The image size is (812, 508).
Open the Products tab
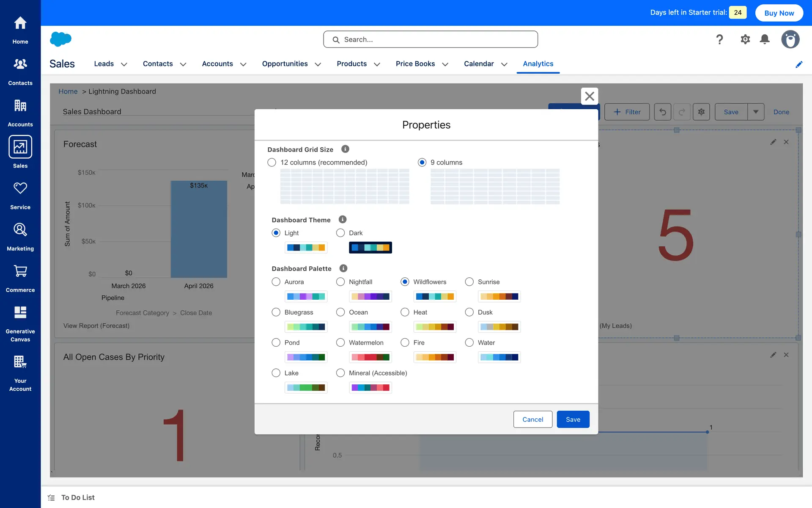coord(351,63)
